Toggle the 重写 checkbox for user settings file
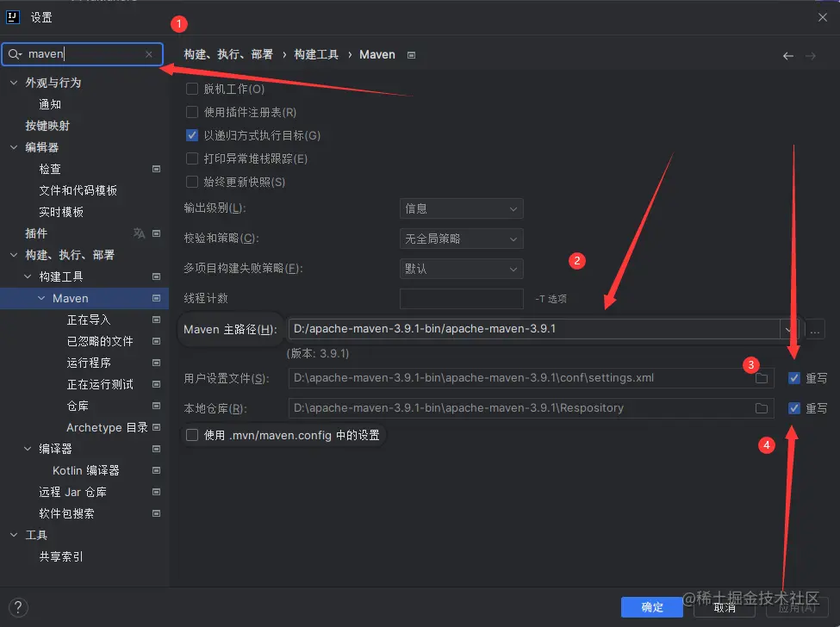This screenshot has width=840, height=627. (794, 378)
